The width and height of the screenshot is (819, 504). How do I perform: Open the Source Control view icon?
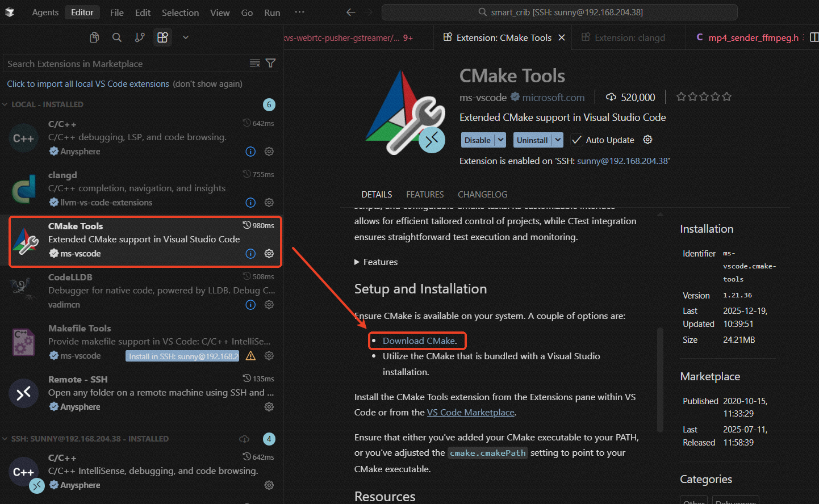[x=140, y=37]
